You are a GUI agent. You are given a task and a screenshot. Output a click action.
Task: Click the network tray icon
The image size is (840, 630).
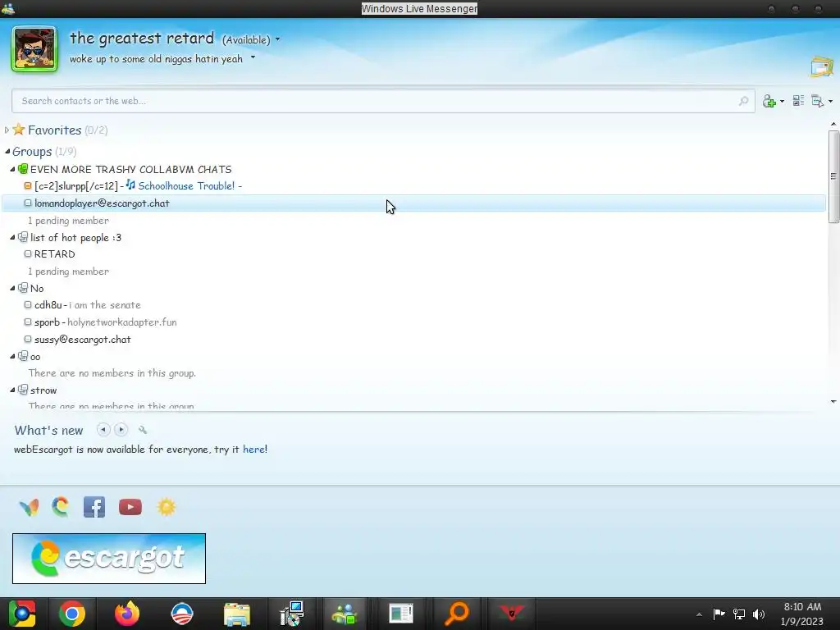[x=739, y=614]
